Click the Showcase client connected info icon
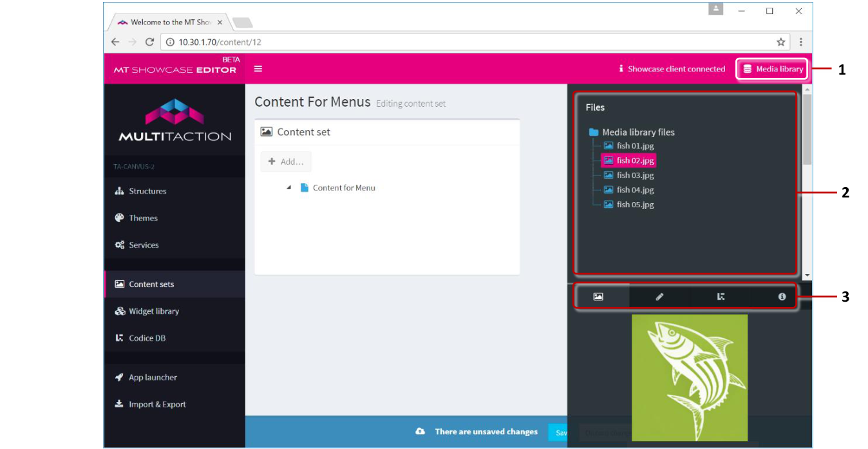The width and height of the screenshot is (868, 449). click(621, 69)
